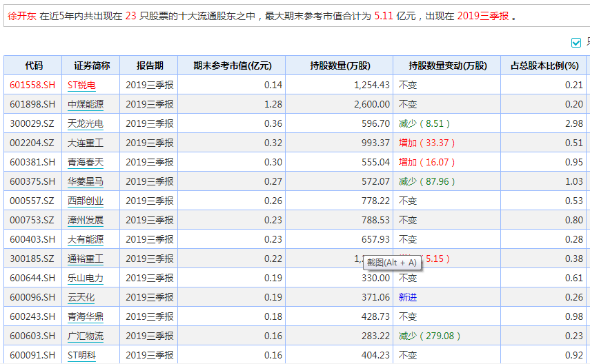The height and width of the screenshot is (364, 590).
Task: Select stock code 600381.SH
Action: [x=32, y=162]
